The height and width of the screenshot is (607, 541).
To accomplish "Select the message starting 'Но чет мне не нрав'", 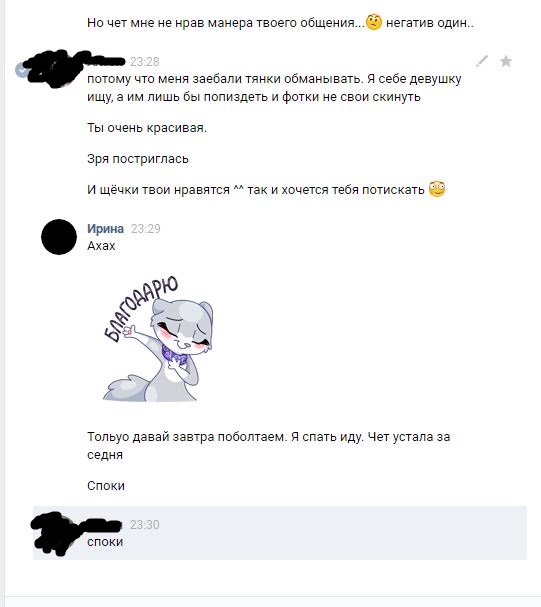I will [x=280, y=22].
